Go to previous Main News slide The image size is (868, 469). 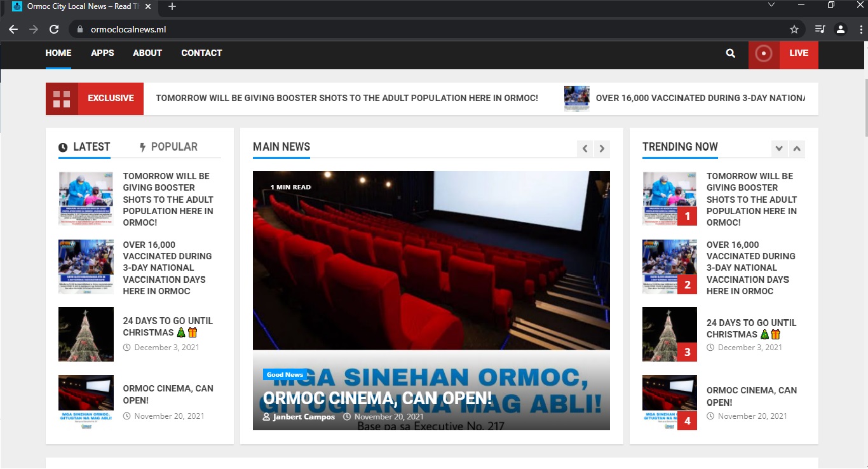(585, 149)
